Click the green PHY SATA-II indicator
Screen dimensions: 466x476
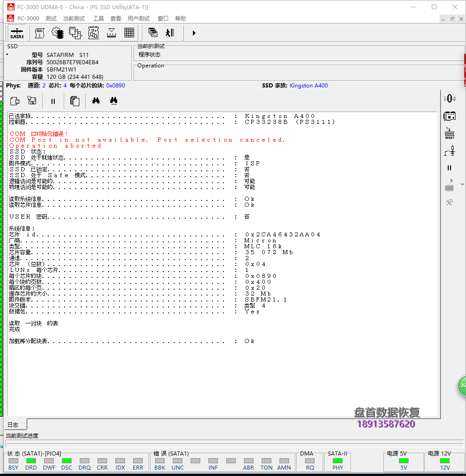[337, 461]
